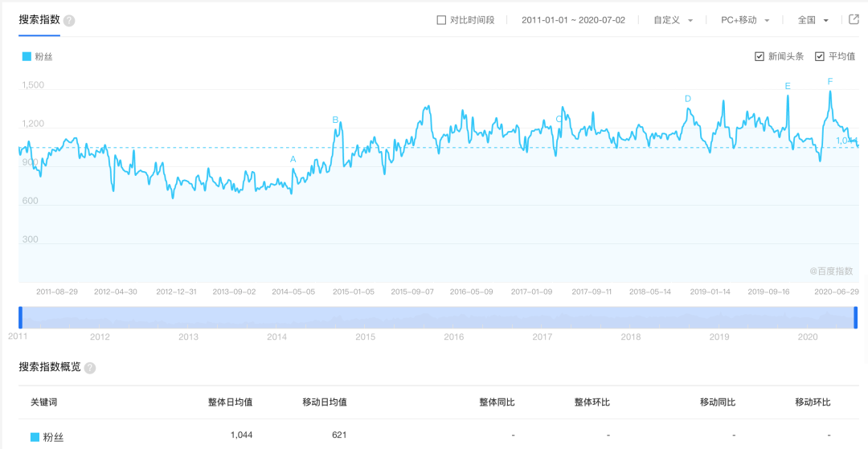Click help icon beside 搜索指数概览 heading
Viewport: 868px width, 449px height.
[x=90, y=368]
